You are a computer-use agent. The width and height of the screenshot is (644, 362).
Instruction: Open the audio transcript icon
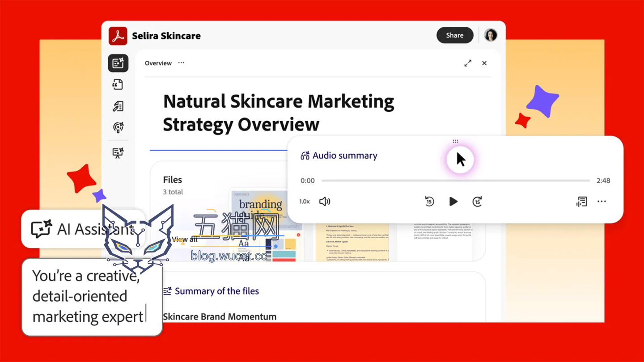point(581,202)
